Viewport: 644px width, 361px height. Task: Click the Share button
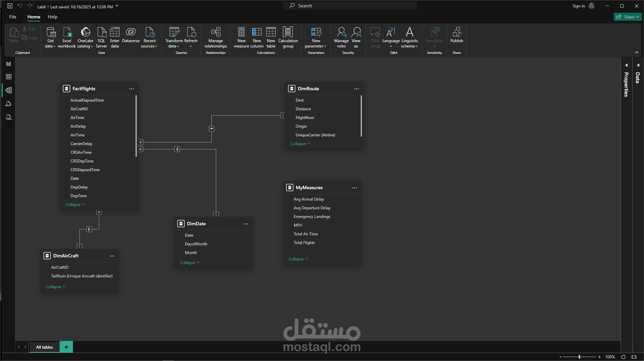click(x=627, y=17)
